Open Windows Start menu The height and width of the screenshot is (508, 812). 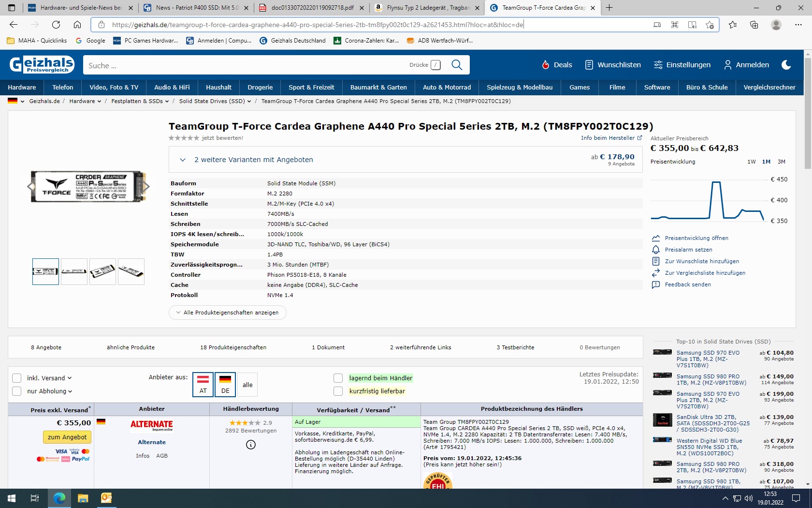pos(12,498)
